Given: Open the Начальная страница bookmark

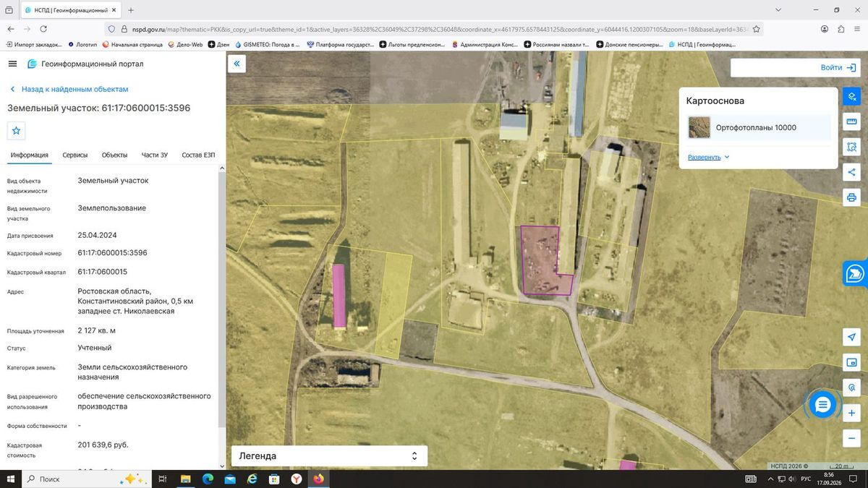Looking at the screenshot, I should (x=132, y=44).
